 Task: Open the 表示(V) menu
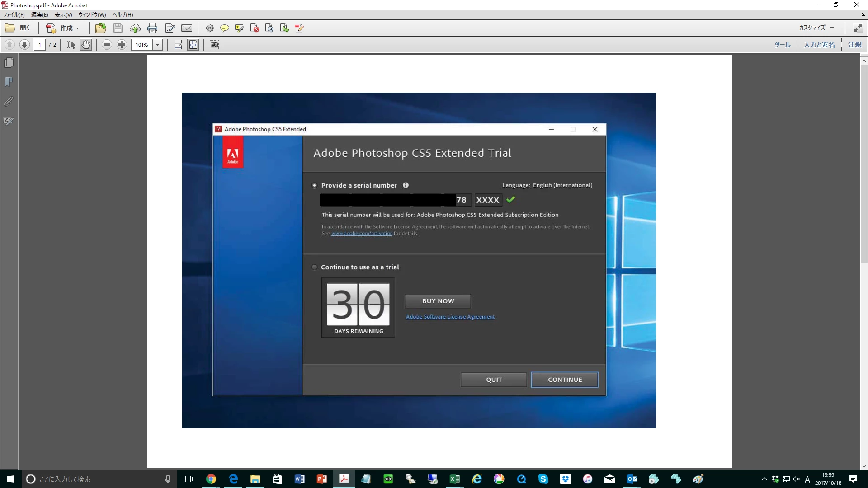coord(63,15)
